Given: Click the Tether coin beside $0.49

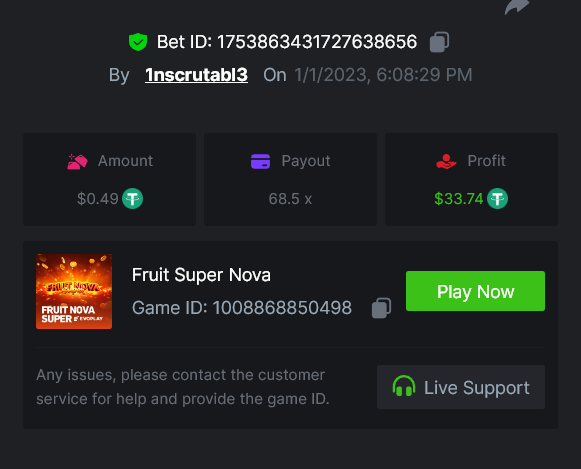Looking at the screenshot, I should [133, 199].
